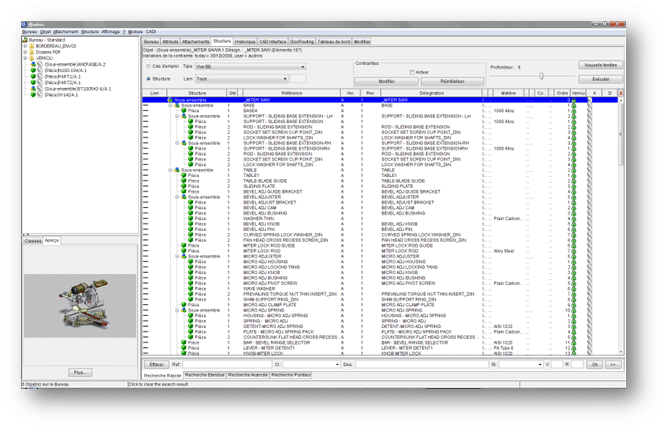Click the Réinitialiser button
The width and height of the screenshot is (668, 431).
coord(452,81)
